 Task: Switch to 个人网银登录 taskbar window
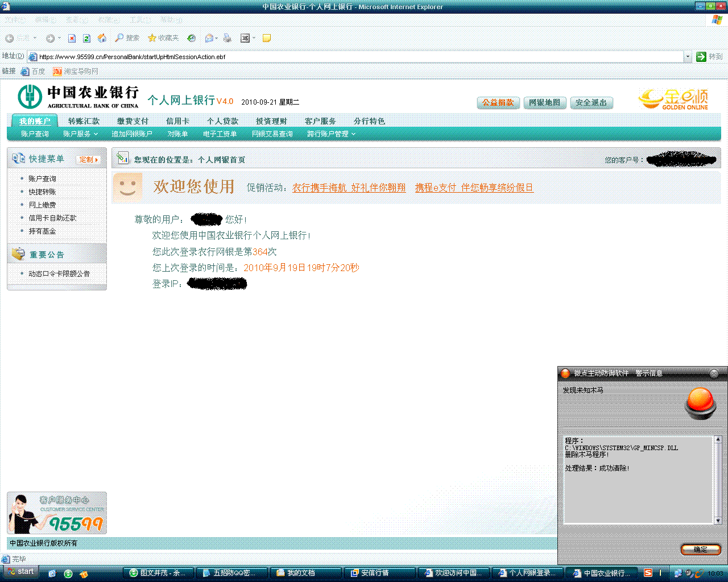[x=528, y=573]
